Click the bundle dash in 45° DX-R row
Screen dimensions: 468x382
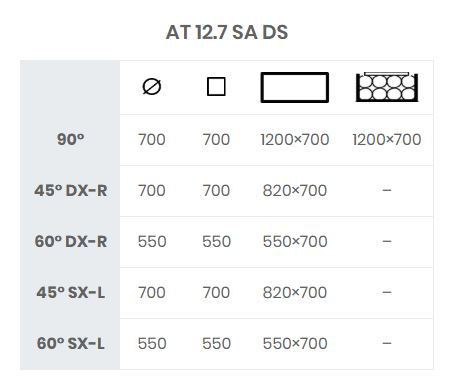(x=387, y=190)
